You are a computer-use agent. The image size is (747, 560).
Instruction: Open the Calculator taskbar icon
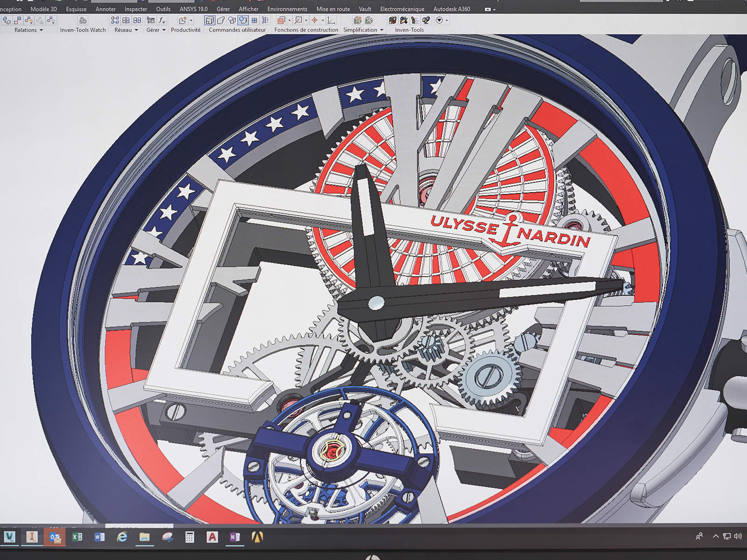point(190,537)
